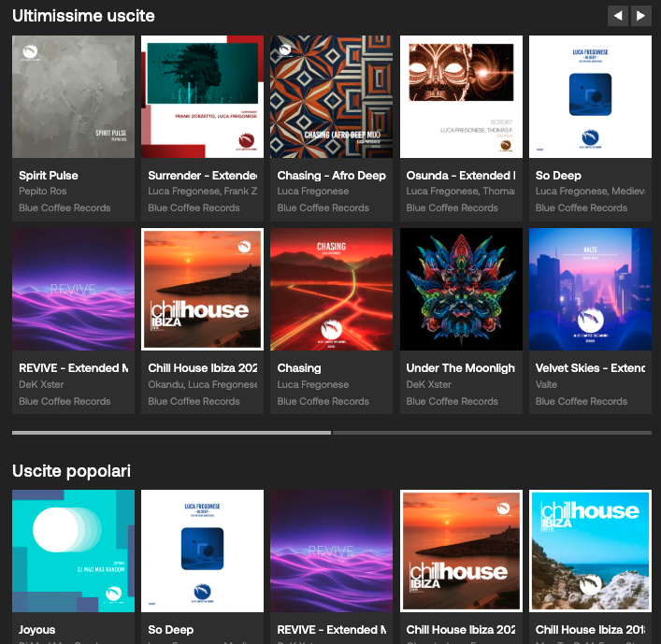Open So Deep cover in Ultimissime uscite
The height and width of the screenshot is (644, 661).
coord(590,96)
